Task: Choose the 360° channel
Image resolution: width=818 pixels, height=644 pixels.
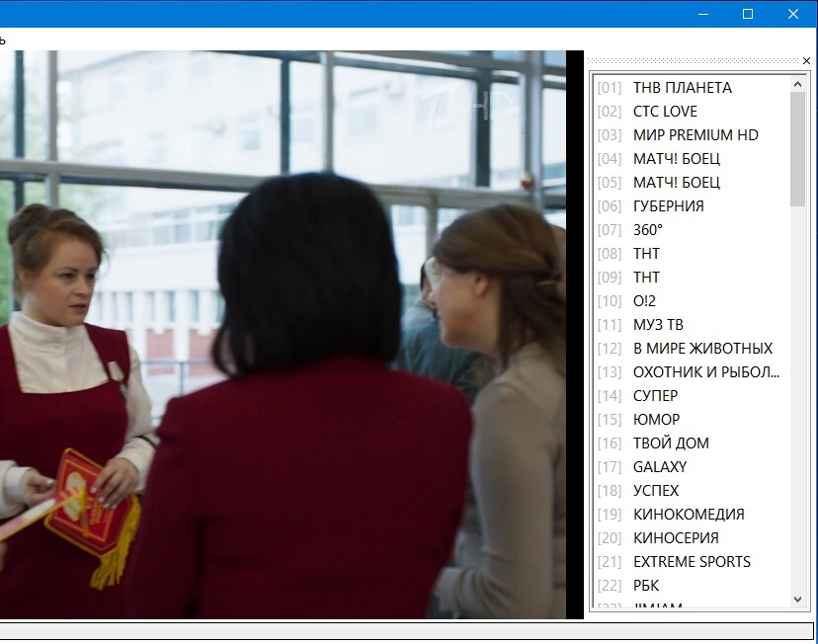Action: 648,230
